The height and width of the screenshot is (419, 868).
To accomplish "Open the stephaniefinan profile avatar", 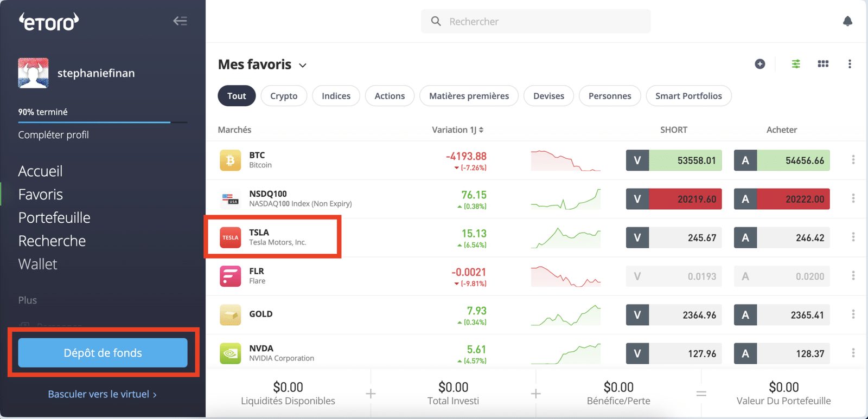I will (33, 73).
